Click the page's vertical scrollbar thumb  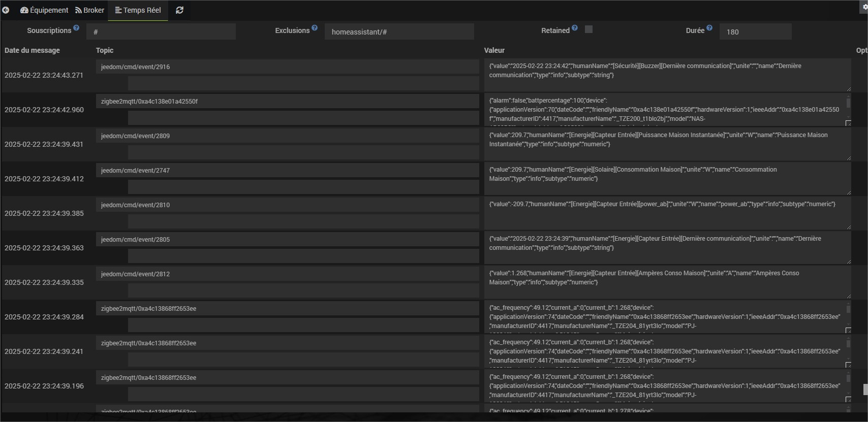pyautogui.click(x=865, y=389)
